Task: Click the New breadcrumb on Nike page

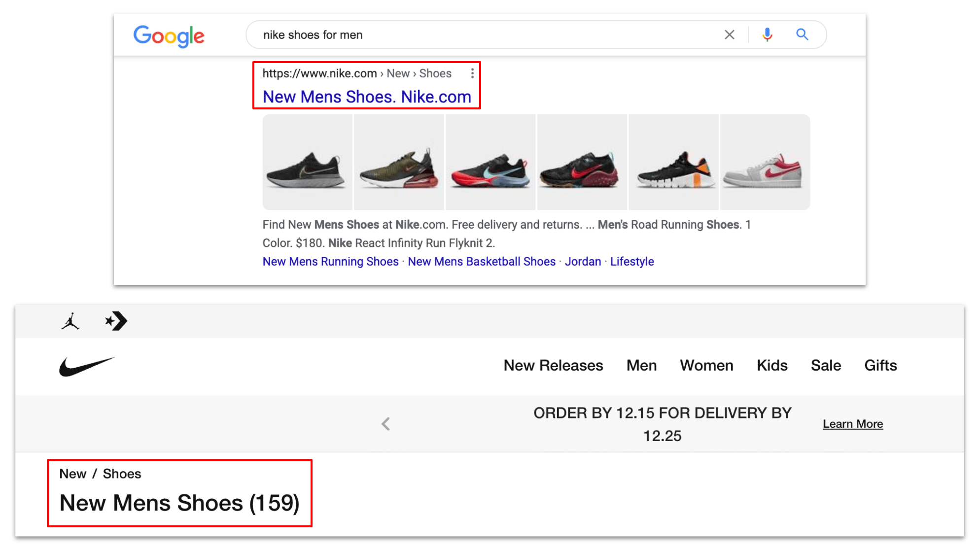Action: tap(72, 474)
